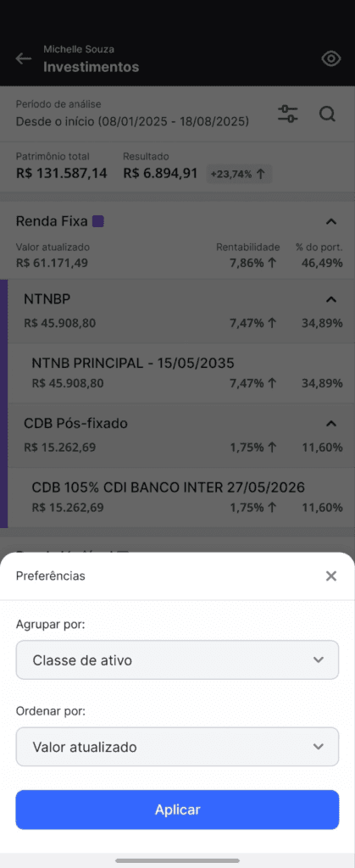Close the Preferências sheet
This screenshot has height=868, width=355.
point(331,576)
